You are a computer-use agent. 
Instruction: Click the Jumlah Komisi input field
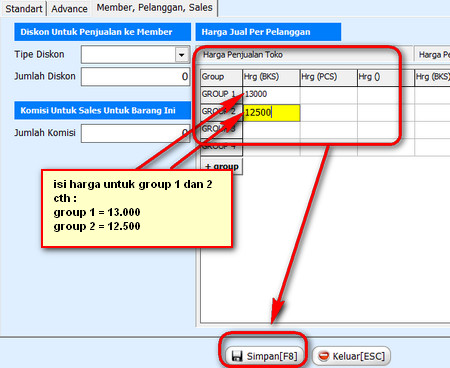[x=135, y=133]
